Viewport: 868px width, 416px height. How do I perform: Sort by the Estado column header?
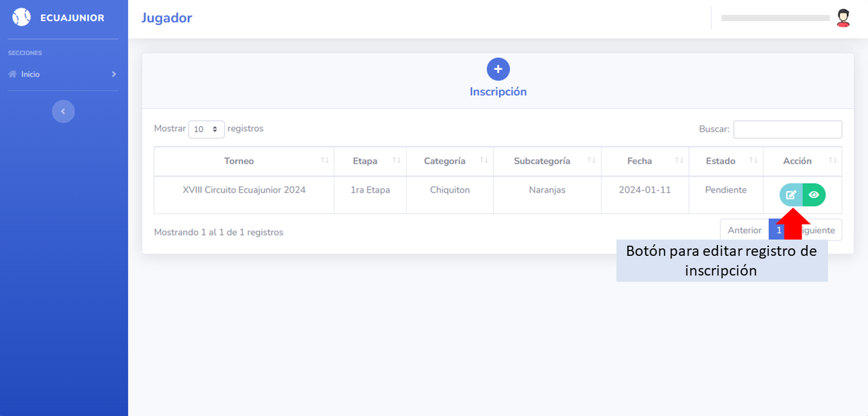(x=720, y=161)
